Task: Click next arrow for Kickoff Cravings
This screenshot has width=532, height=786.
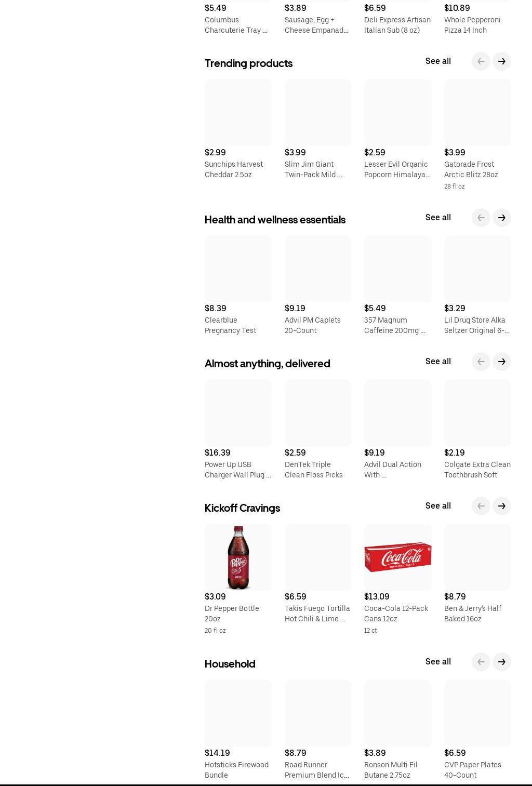Action: pos(501,506)
